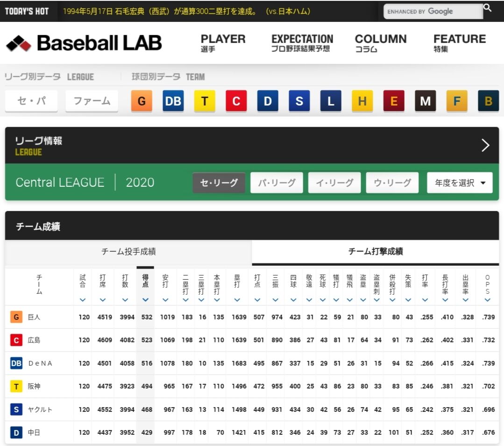
Task: Sort by 安打 column chevron
Action: (x=165, y=300)
